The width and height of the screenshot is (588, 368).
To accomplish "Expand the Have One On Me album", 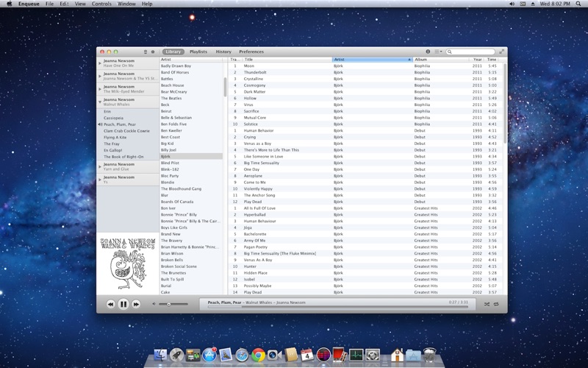I will (x=100, y=63).
